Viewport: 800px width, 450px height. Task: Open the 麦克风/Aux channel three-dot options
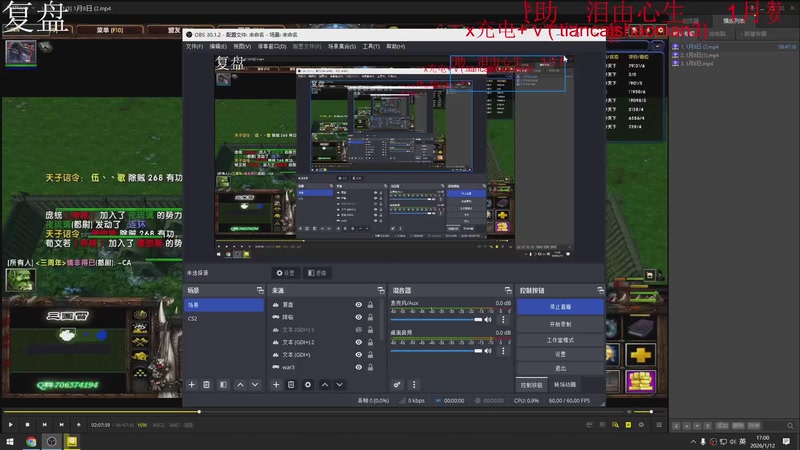point(503,320)
